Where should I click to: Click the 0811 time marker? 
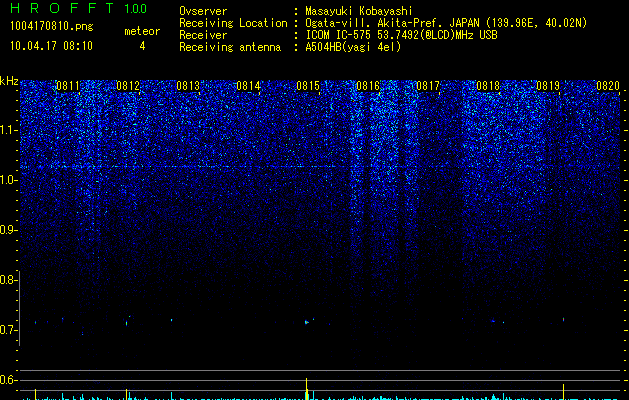click(x=68, y=86)
